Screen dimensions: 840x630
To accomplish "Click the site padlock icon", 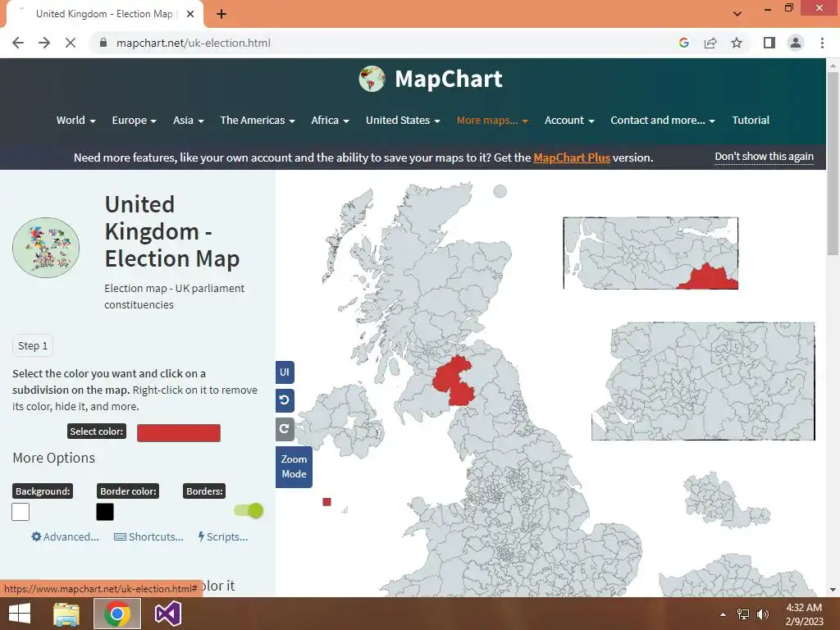I will pos(103,43).
